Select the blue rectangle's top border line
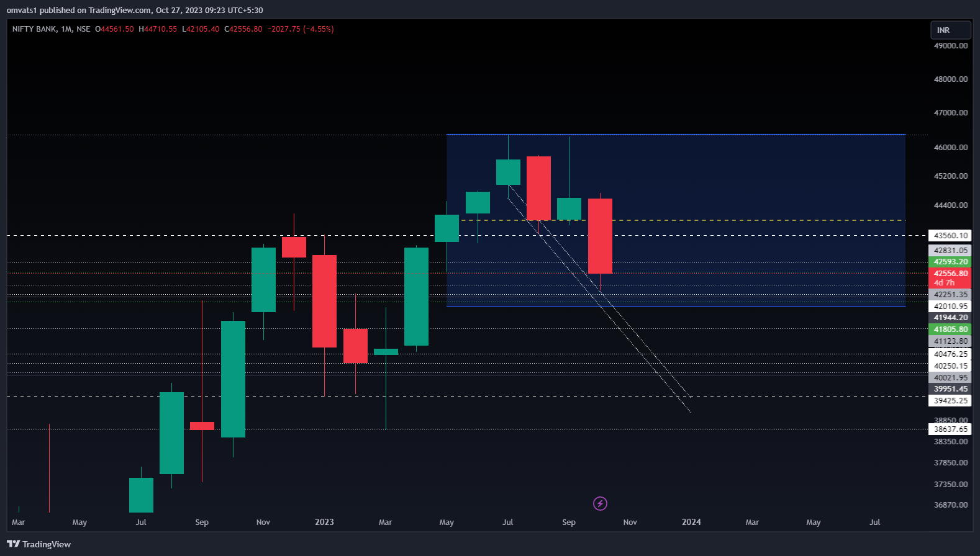 coord(676,134)
